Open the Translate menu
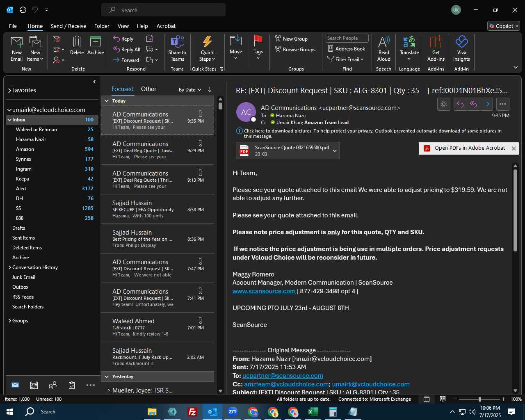 (409, 49)
